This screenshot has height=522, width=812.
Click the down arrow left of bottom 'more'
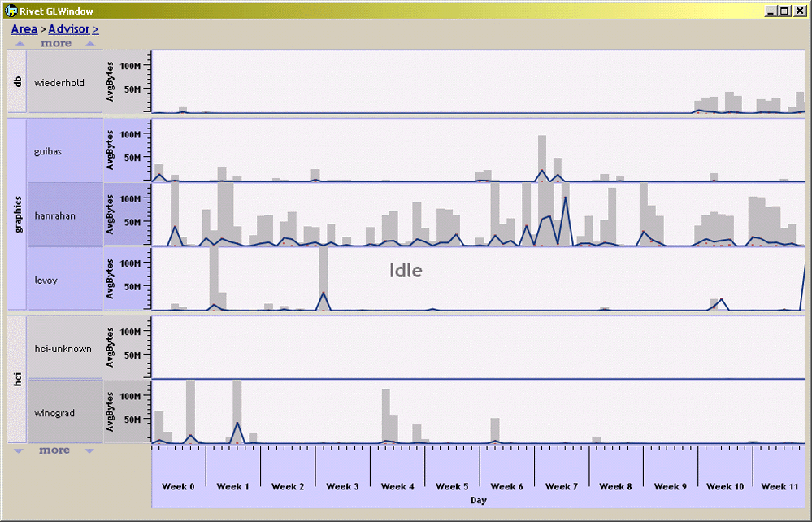[20, 450]
